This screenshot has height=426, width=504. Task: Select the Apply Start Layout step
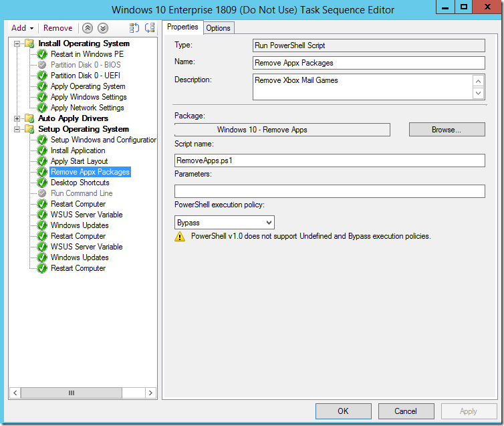tap(80, 161)
